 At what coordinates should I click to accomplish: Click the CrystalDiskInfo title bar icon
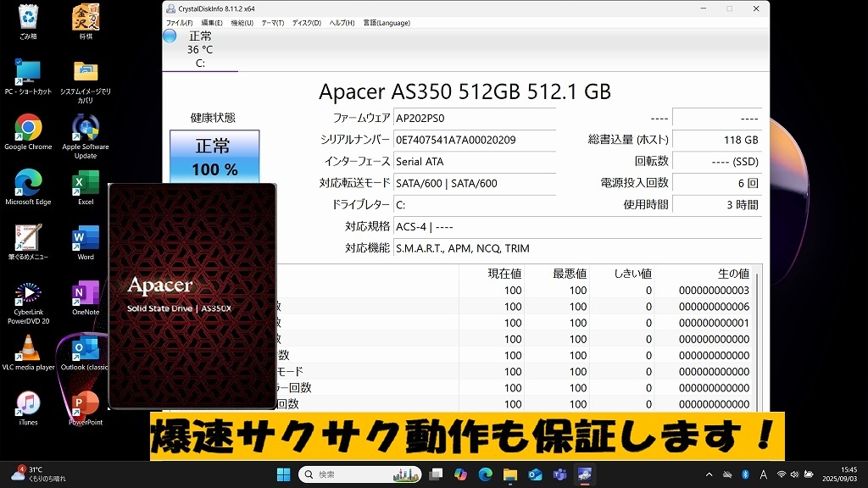(171, 8)
